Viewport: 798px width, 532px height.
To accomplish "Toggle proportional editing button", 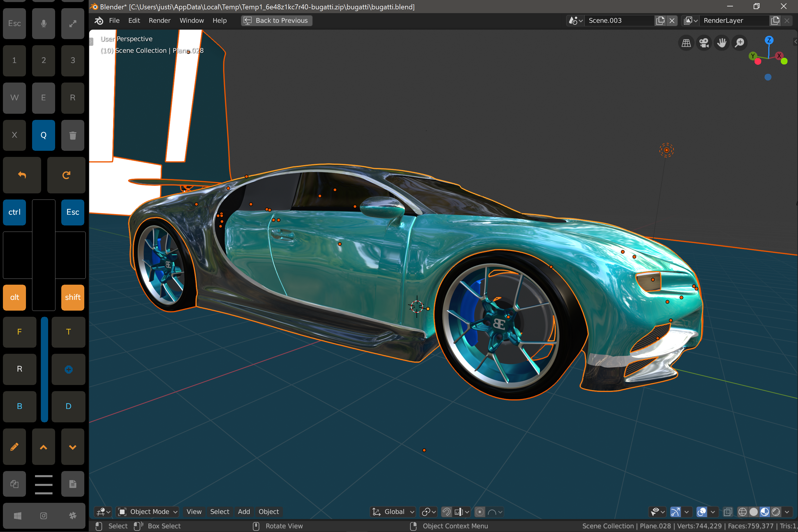I will pyautogui.click(x=480, y=512).
